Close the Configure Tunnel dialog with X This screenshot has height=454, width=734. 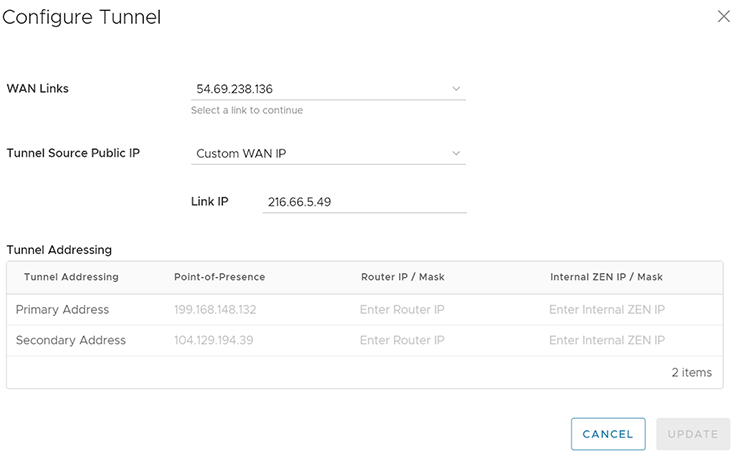coord(723,17)
